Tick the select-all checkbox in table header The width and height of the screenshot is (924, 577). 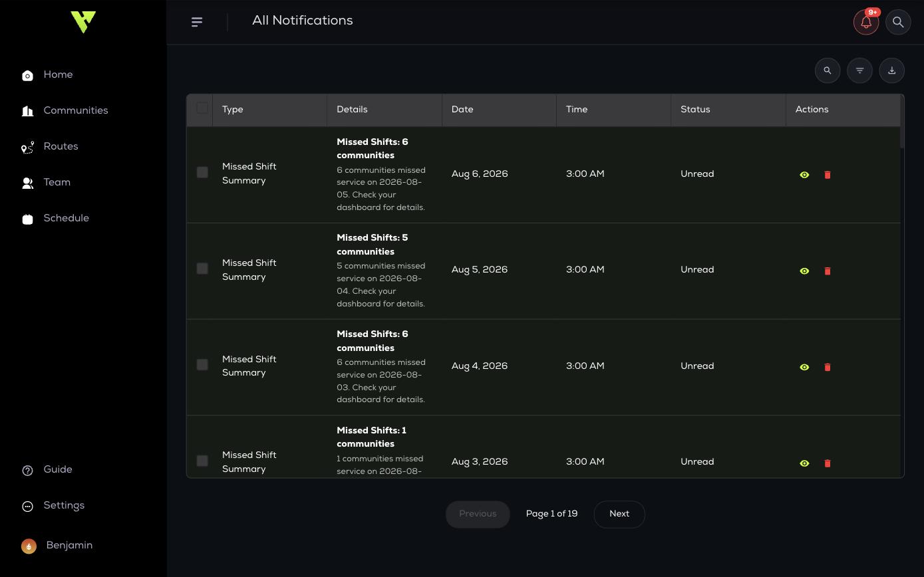[202, 108]
